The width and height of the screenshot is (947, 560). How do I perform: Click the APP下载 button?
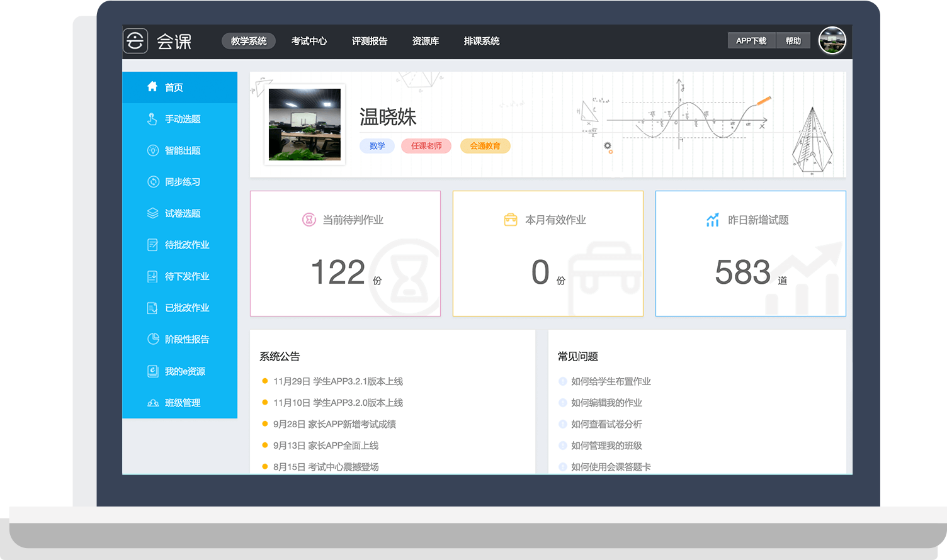tap(752, 41)
